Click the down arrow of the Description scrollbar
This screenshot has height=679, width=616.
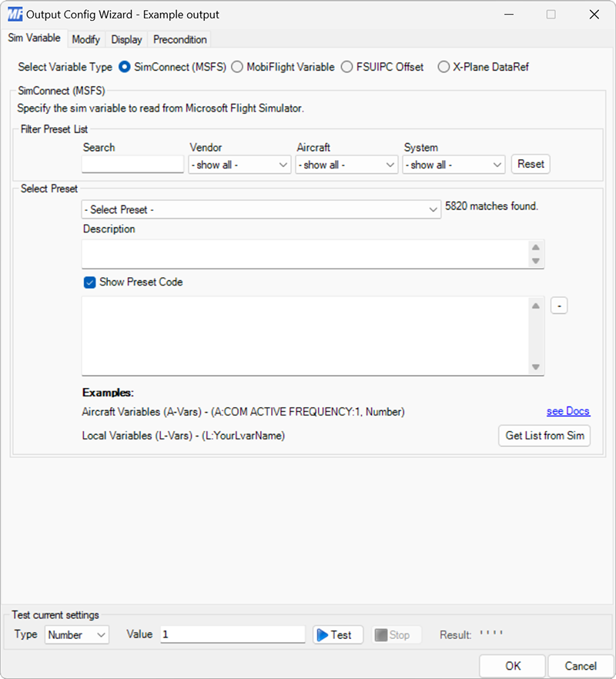tap(537, 262)
